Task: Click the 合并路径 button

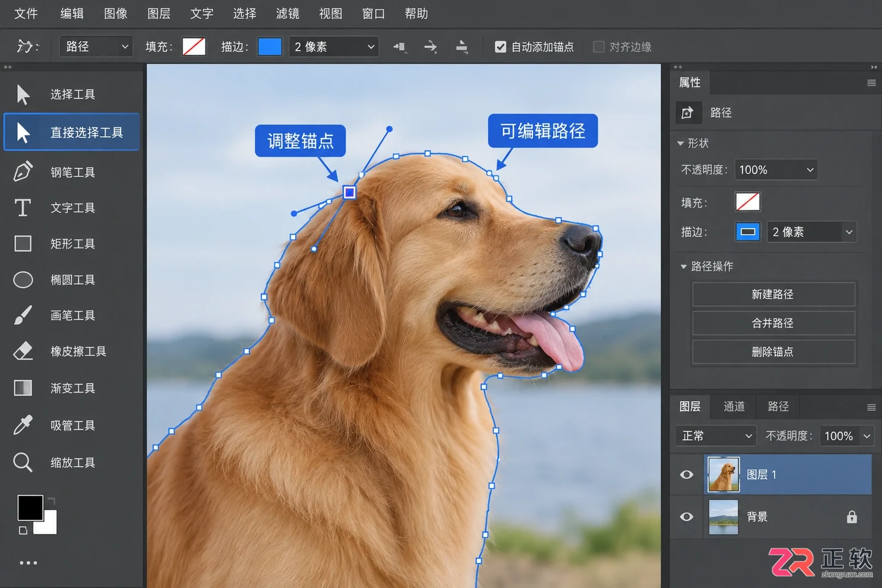Action: [774, 323]
